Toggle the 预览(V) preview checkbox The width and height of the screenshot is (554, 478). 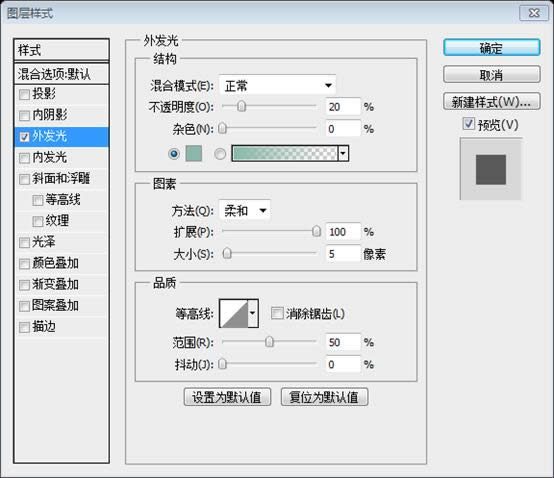click(468, 124)
